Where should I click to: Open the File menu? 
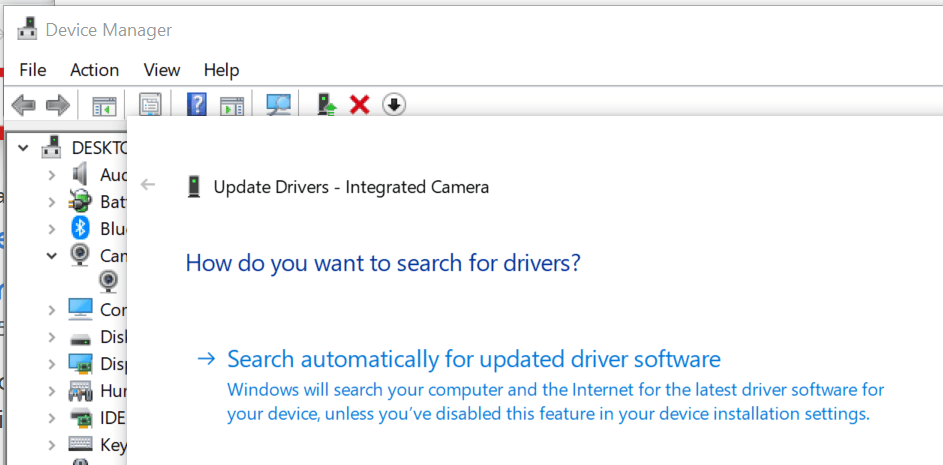pos(33,70)
